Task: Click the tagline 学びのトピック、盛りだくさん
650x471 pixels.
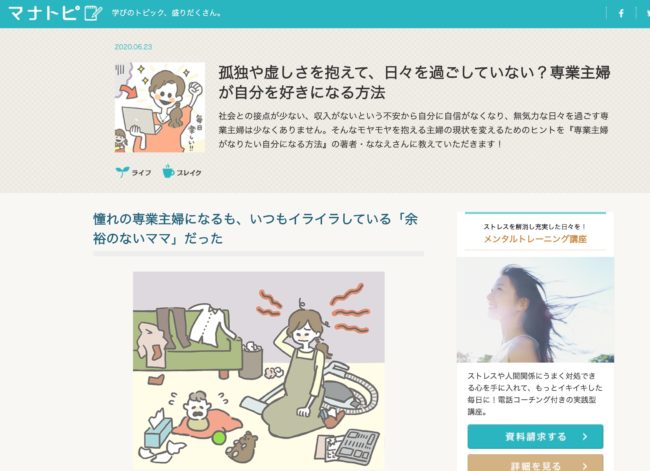Action: click(166, 13)
